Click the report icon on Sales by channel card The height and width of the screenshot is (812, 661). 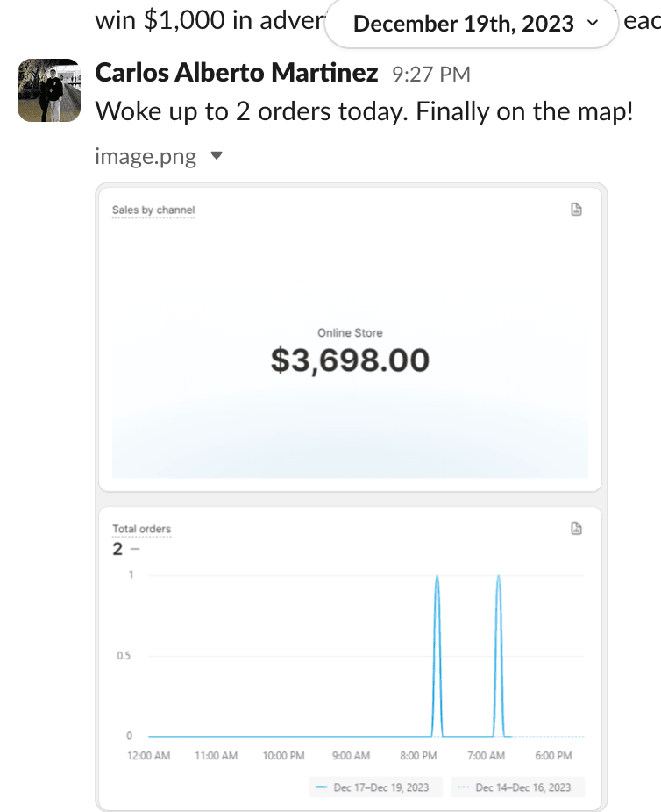576,209
